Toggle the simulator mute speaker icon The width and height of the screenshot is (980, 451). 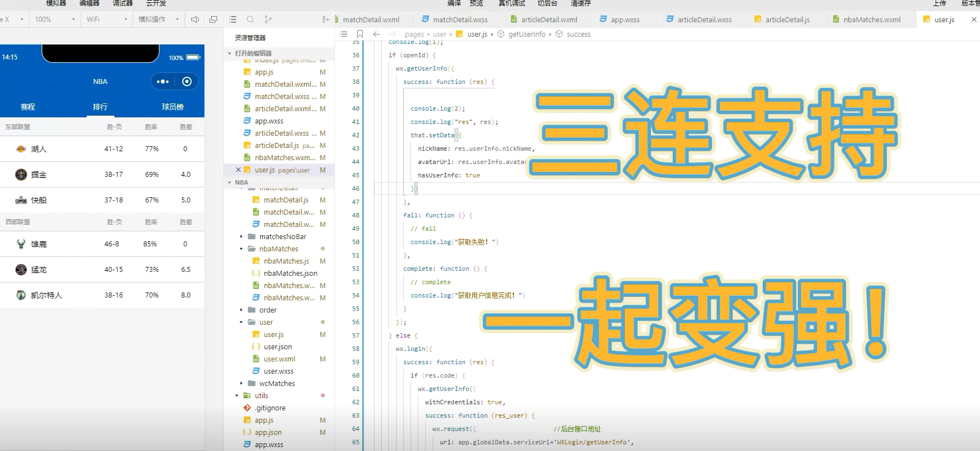pos(194,19)
